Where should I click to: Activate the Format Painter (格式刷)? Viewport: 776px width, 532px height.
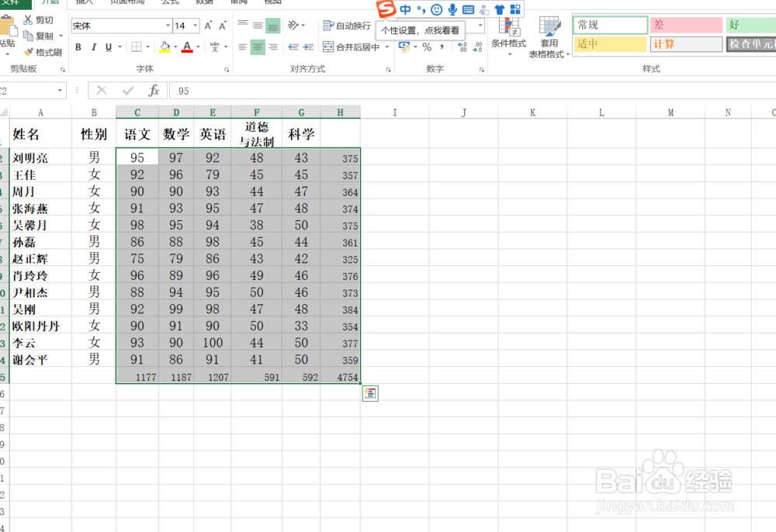(43, 52)
